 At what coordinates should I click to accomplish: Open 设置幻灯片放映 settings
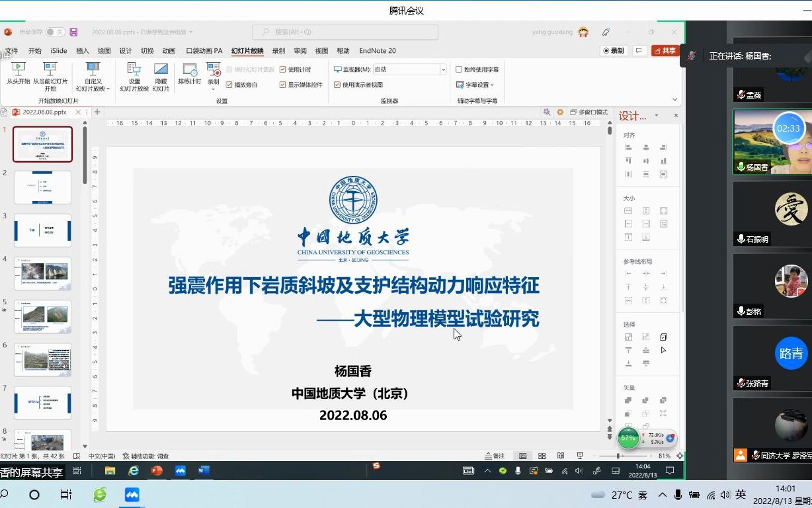tap(134, 77)
